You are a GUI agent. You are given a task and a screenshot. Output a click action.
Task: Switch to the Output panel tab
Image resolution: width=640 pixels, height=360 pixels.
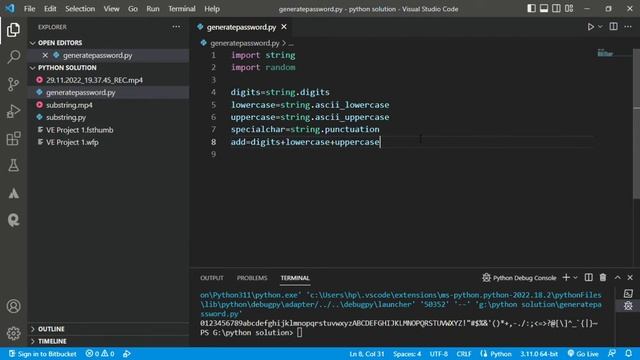(x=212, y=278)
